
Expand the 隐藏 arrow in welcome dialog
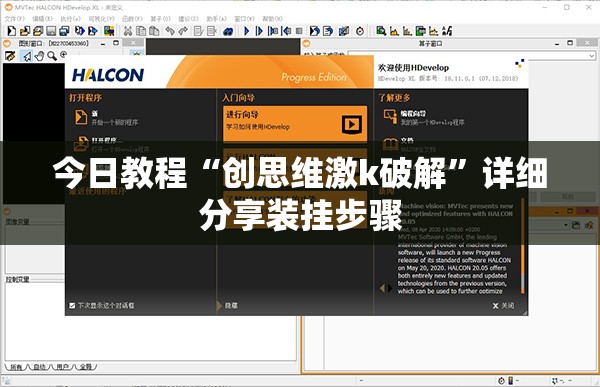point(219,305)
